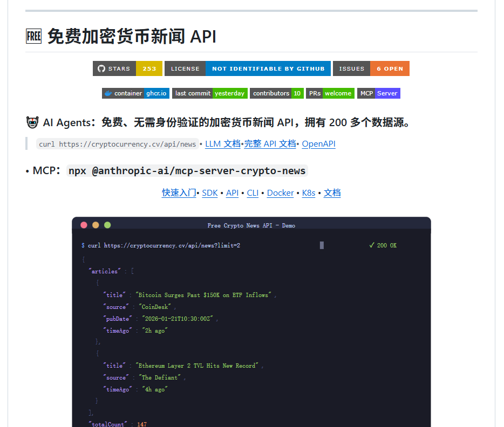The height and width of the screenshot is (427, 504).
Task: Click the AI Agents description heading text
Action: coord(226,122)
